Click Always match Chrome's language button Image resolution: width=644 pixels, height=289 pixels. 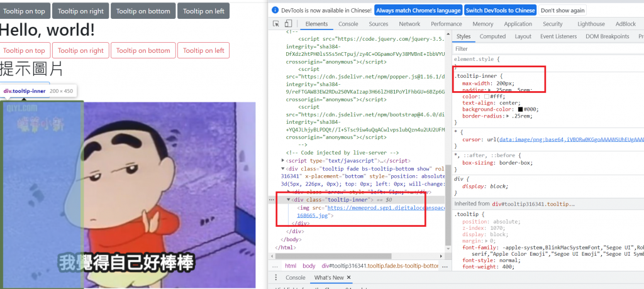pos(418,10)
